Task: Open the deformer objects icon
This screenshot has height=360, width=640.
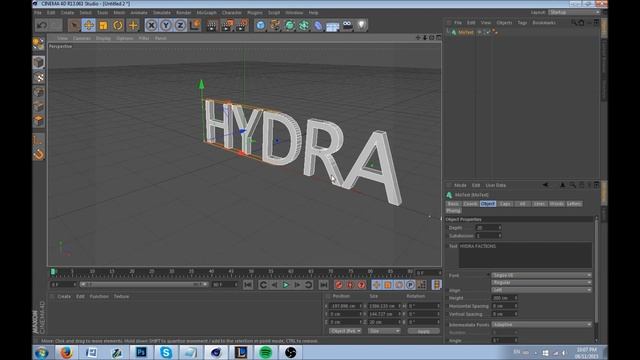Action: [x=318, y=25]
